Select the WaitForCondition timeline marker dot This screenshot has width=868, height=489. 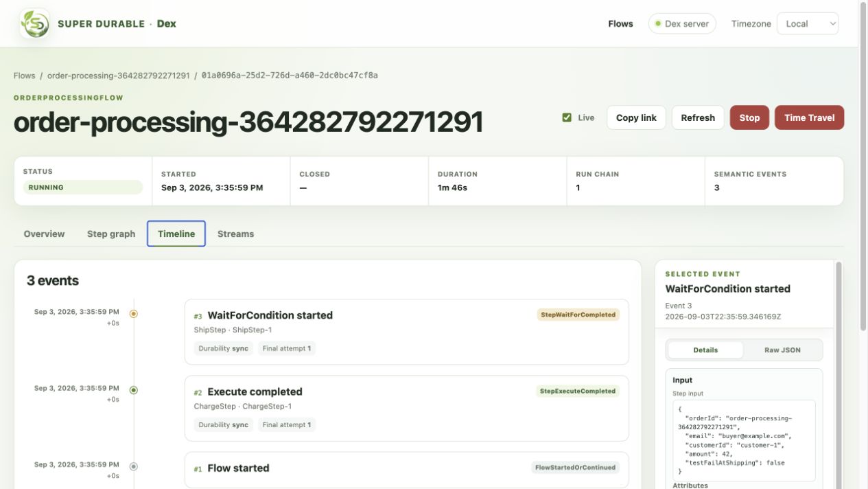click(134, 314)
